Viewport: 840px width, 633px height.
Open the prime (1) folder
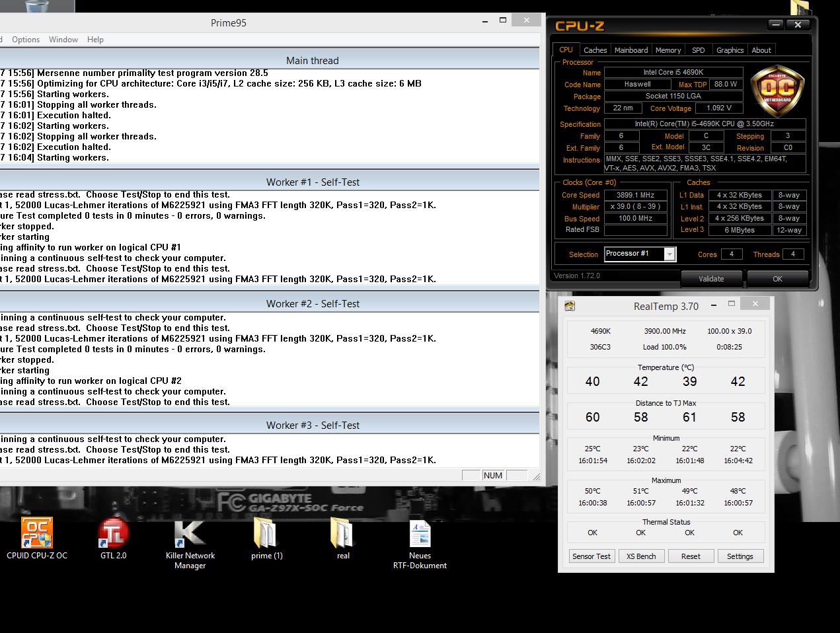click(266, 539)
